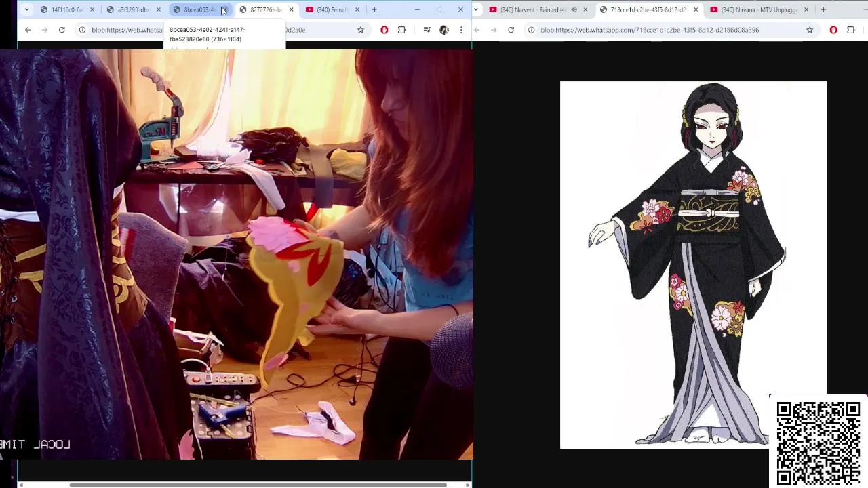This screenshot has height=488, width=868.
Task: Minimize the left browser window
Action: click(417, 9)
